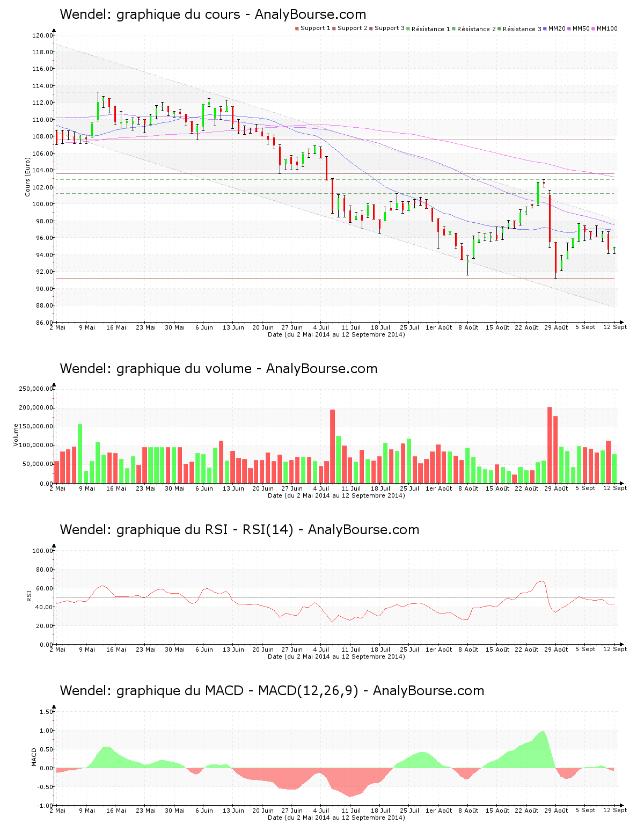Click '12 Sept' under the MACD chart
Screen dimensions: 644x832
click(615, 810)
